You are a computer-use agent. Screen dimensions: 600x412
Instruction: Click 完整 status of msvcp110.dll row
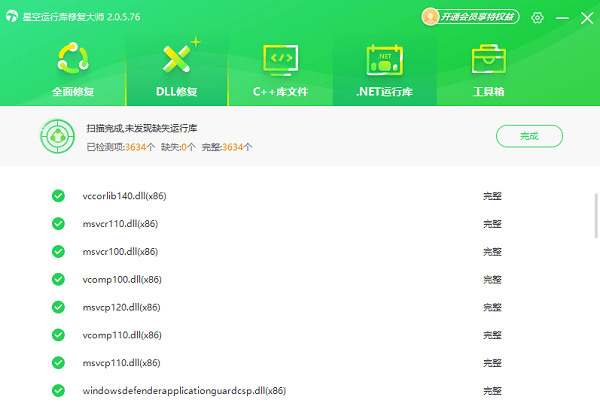pos(492,363)
